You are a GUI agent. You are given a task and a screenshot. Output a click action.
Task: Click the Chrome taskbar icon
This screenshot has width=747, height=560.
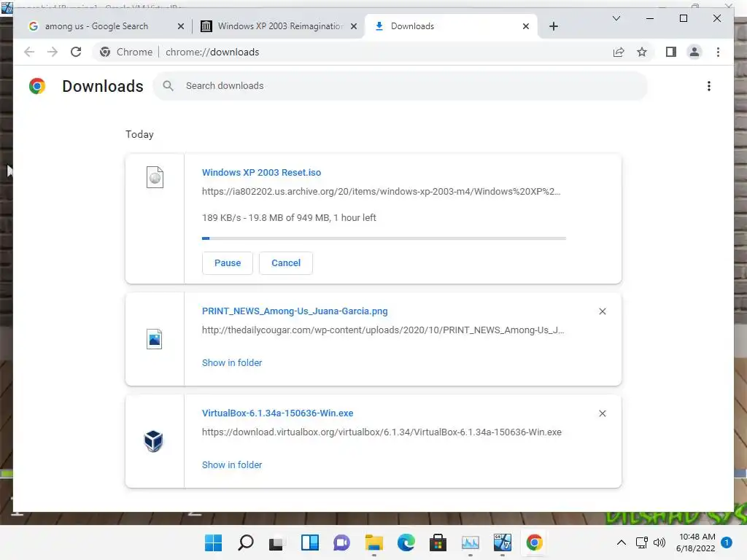click(535, 542)
